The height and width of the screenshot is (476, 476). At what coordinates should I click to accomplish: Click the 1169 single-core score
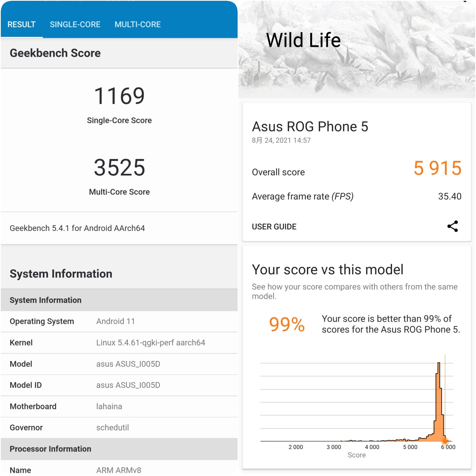coord(119,96)
